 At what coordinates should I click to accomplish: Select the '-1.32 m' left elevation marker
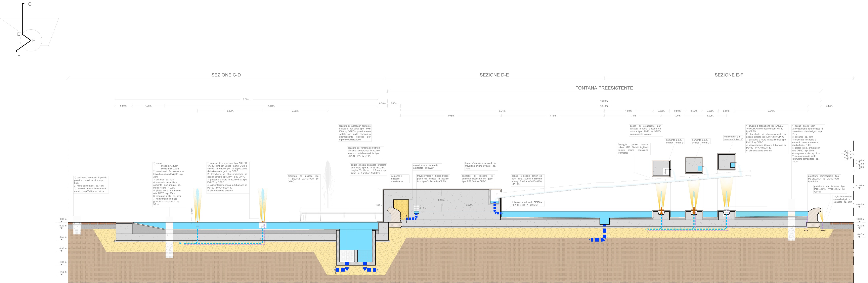pos(63,262)
